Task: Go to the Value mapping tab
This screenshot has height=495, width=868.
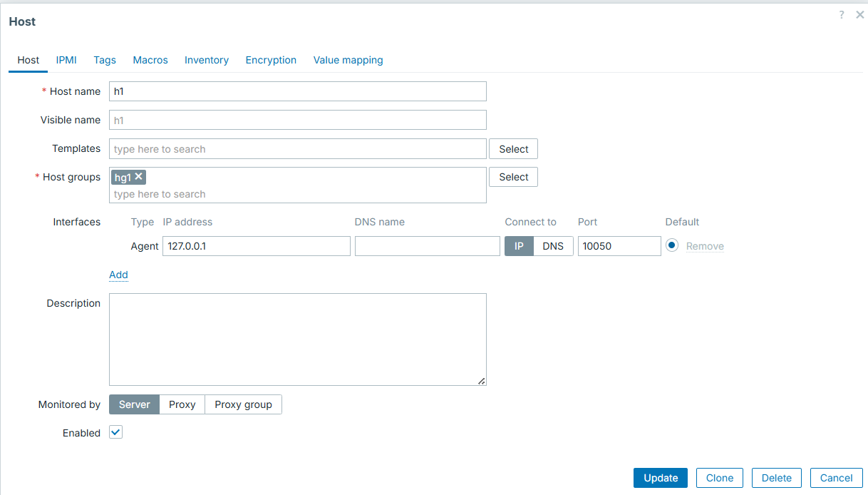Action: pos(348,60)
